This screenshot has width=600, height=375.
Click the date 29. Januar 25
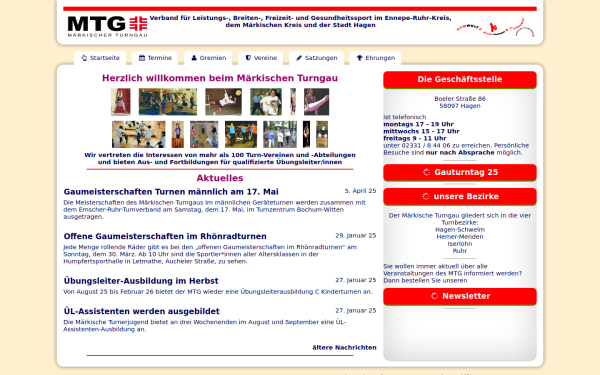tap(356, 236)
